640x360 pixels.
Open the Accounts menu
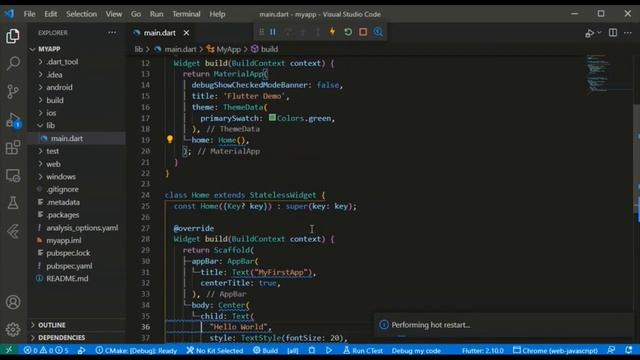pos(13,302)
